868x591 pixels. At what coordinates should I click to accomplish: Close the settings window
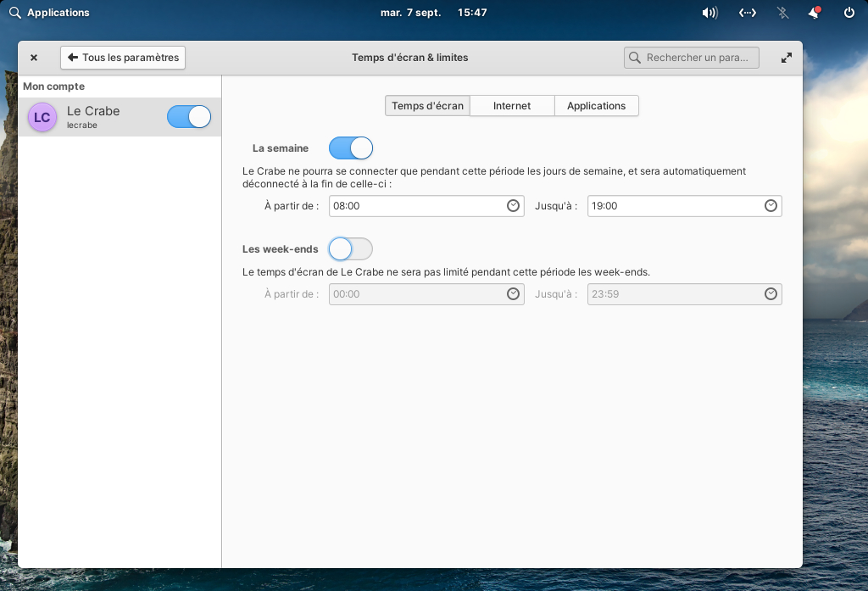34,58
